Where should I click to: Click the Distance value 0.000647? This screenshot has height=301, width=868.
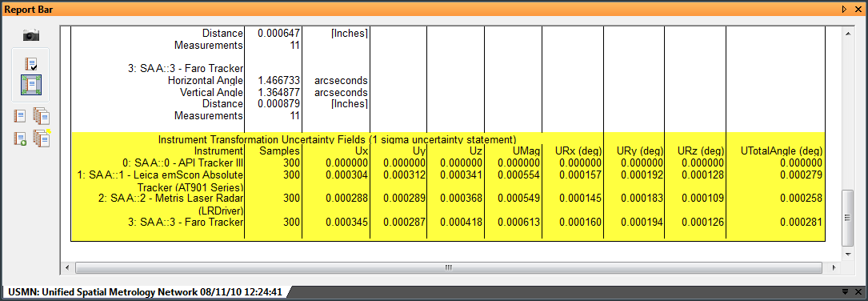point(278,34)
